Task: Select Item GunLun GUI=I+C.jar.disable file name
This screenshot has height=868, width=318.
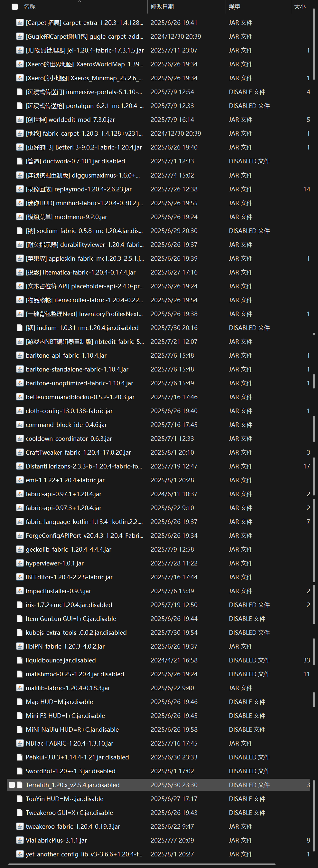Action: click(x=71, y=619)
